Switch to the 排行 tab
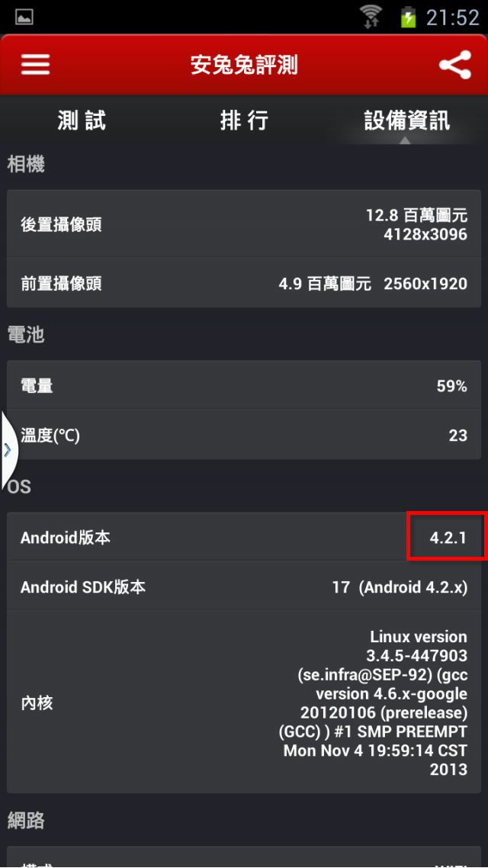This screenshot has width=488, height=868. [x=244, y=120]
